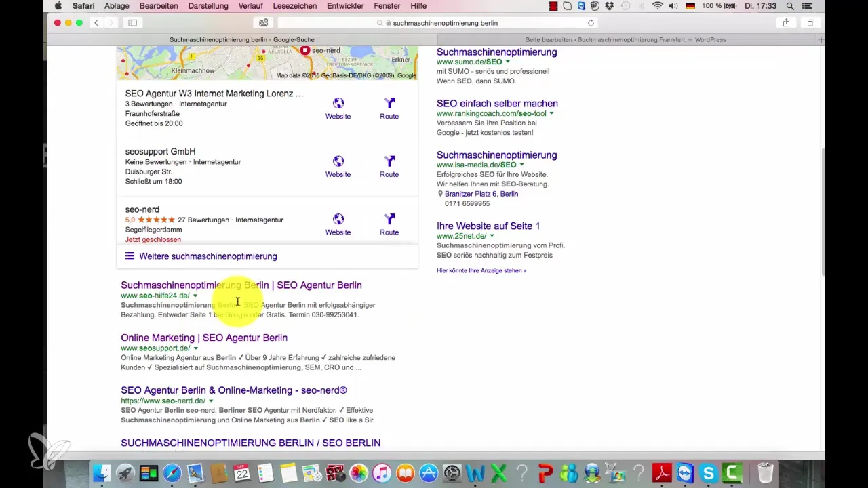The height and width of the screenshot is (488, 868).
Task: Open result 'Suchmaschinenoptimierung Berlin | SEO Agentur Berlin'
Action: tap(241, 285)
